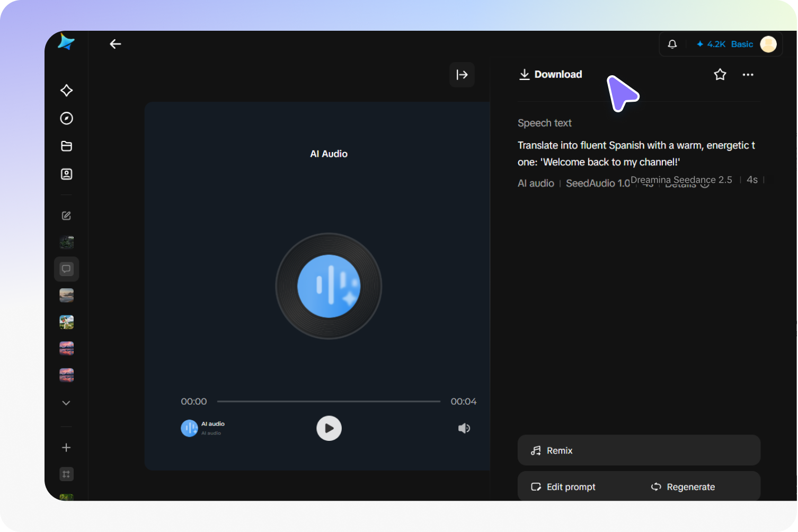Mute audio with the speaker icon

coord(464,428)
